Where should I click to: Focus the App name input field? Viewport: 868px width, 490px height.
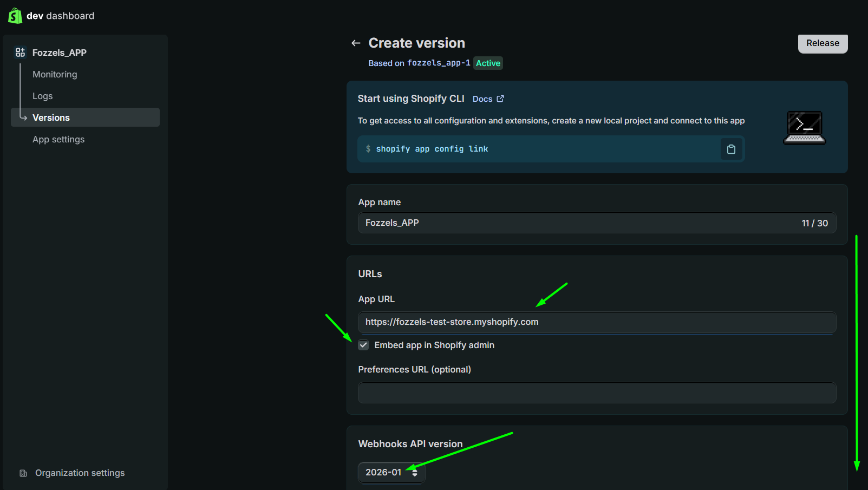click(x=597, y=223)
